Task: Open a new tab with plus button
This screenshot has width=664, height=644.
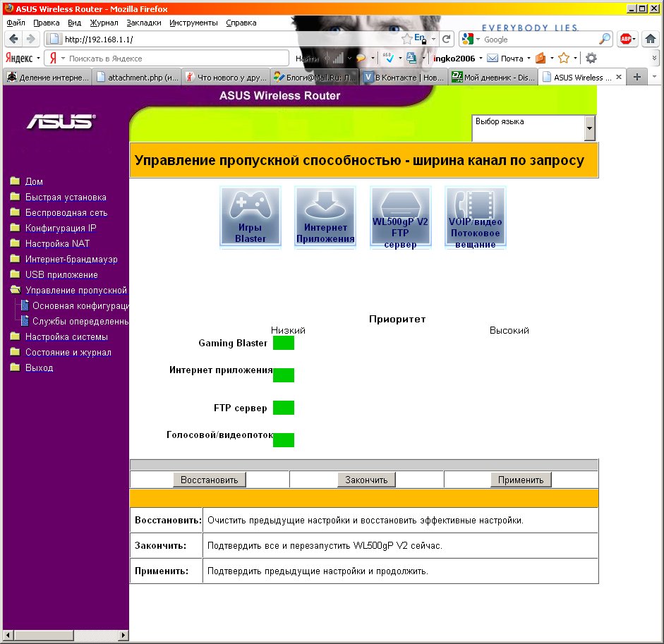Action: coord(637,77)
